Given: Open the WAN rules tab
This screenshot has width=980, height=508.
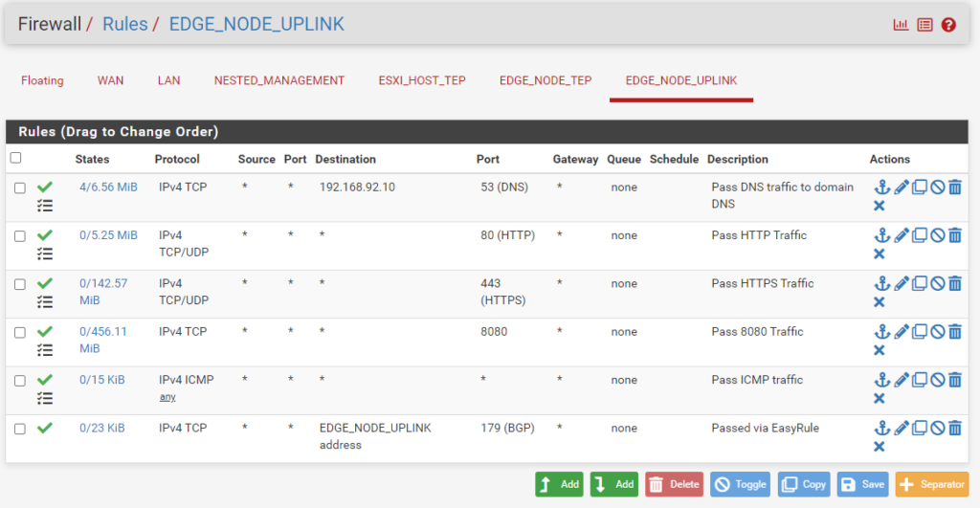Looking at the screenshot, I should point(110,80).
